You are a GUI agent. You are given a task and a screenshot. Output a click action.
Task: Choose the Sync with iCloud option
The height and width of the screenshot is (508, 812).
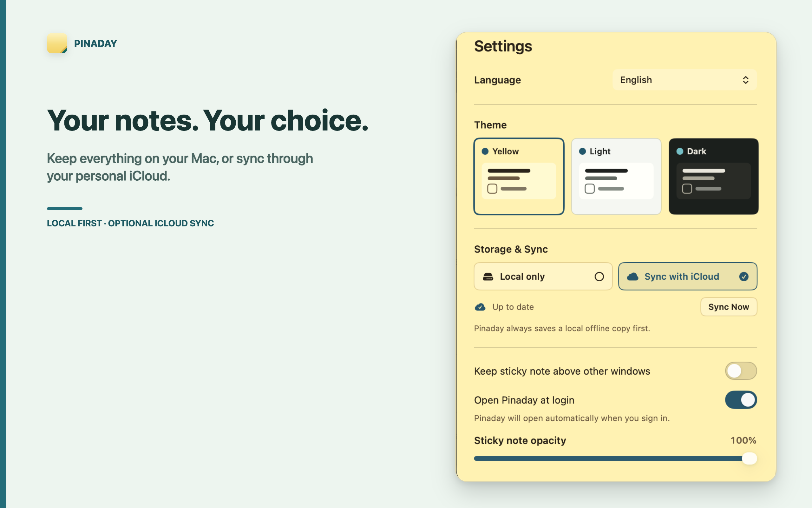688,277
